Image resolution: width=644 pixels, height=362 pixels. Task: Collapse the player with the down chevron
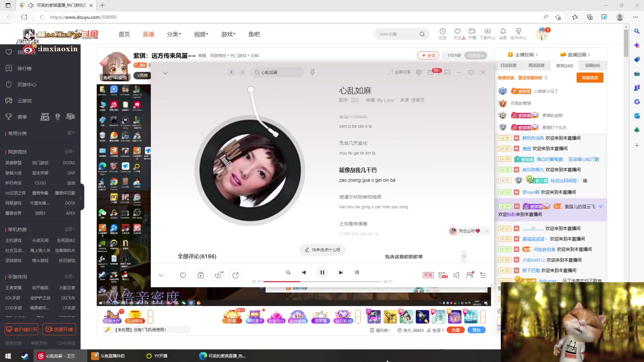[x=161, y=275]
